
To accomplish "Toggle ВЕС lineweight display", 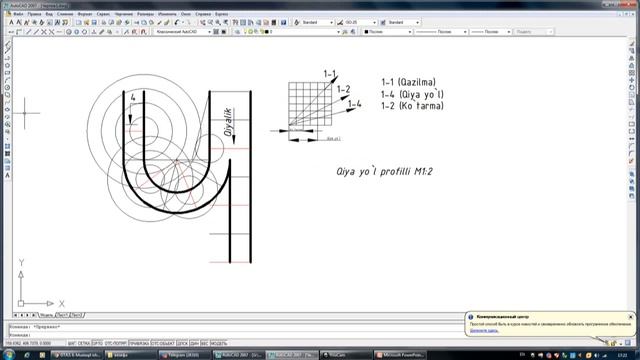I will (204, 343).
